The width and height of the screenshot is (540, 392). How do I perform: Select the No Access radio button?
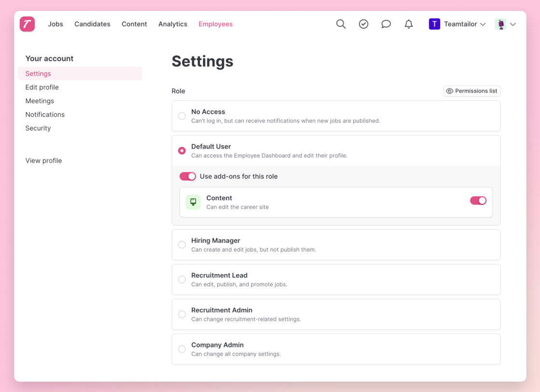[182, 116]
